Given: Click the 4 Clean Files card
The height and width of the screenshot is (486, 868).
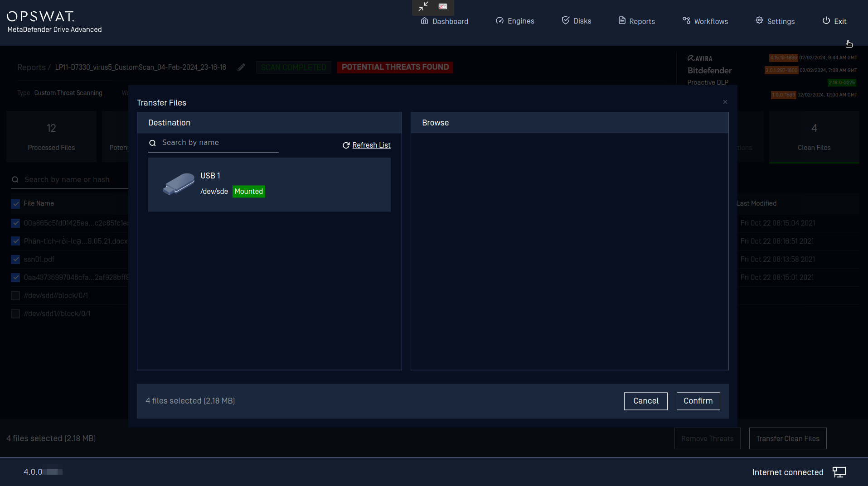Looking at the screenshot, I should click(x=814, y=137).
